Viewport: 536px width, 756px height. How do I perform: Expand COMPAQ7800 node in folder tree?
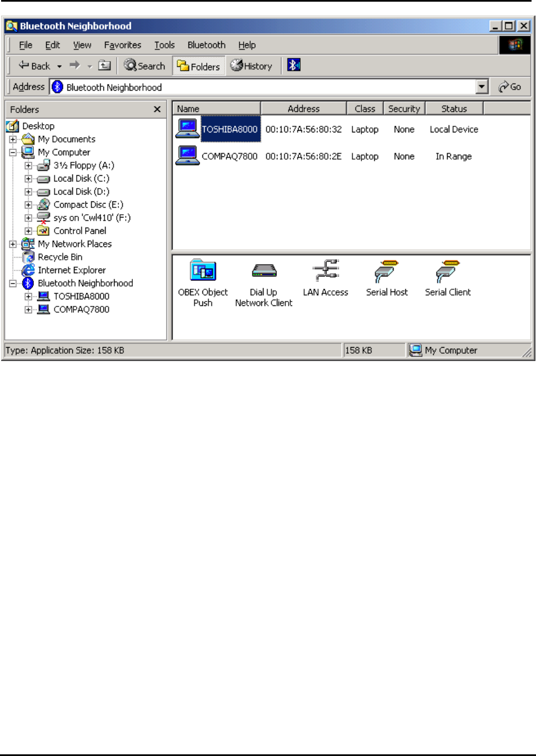(x=28, y=309)
